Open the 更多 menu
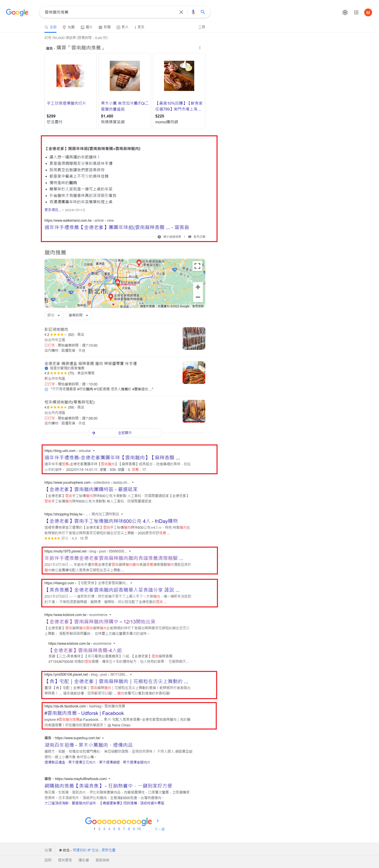This screenshot has width=379, height=868. coord(139,27)
